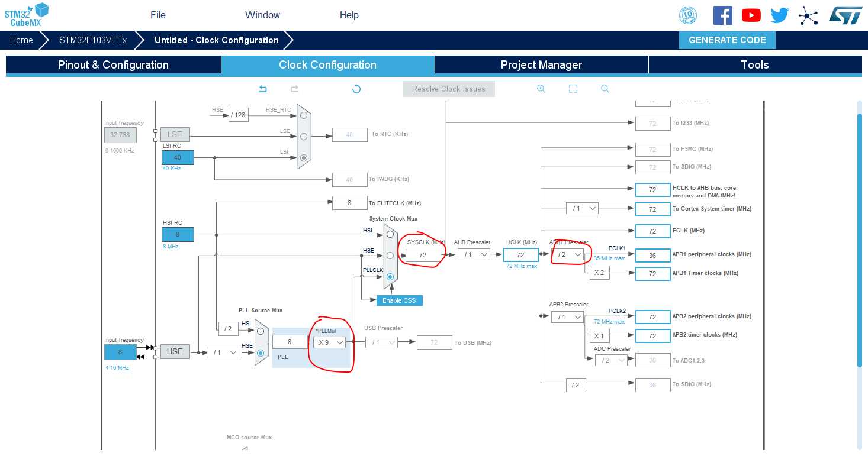Open the PLLMul X 9 dropdown
This screenshot has height=456, width=868.
pyautogui.click(x=329, y=342)
